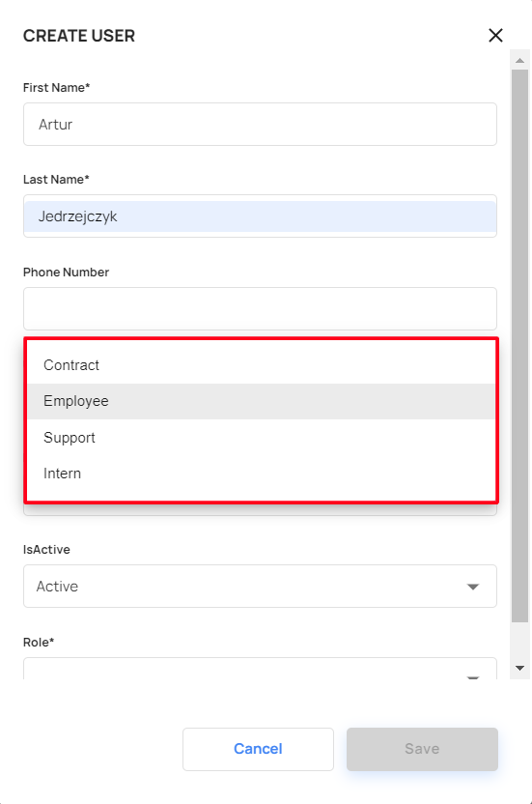Open the Role dropdown
This screenshot has height=804, width=532.
(x=260, y=669)
